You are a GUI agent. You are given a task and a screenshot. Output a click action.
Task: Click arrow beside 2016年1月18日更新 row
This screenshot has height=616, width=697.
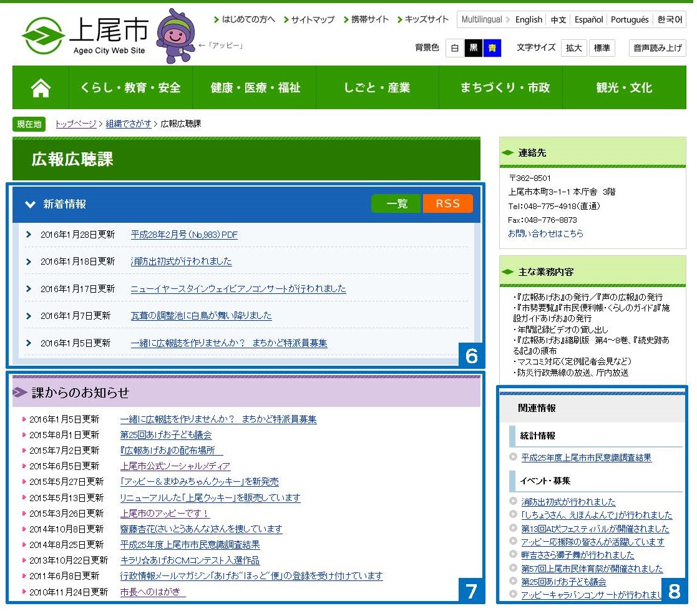pyautogui.click(x=29, y=262)
